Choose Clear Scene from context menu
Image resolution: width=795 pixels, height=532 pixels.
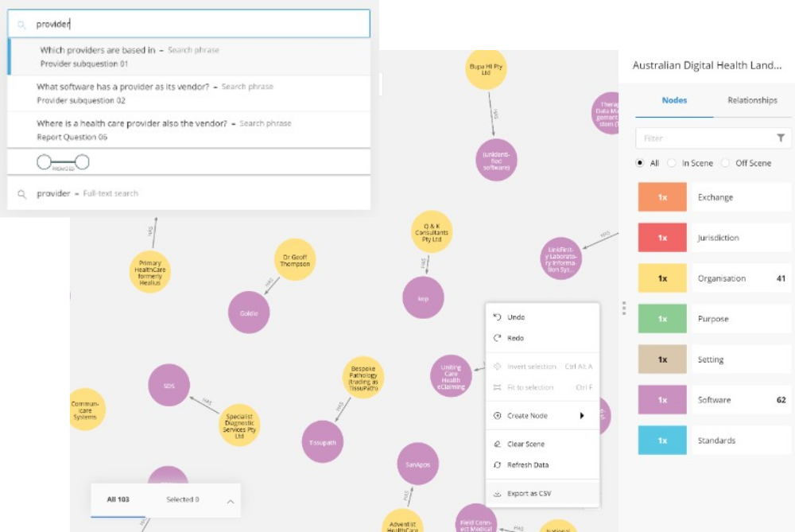[x=542, y=444]
